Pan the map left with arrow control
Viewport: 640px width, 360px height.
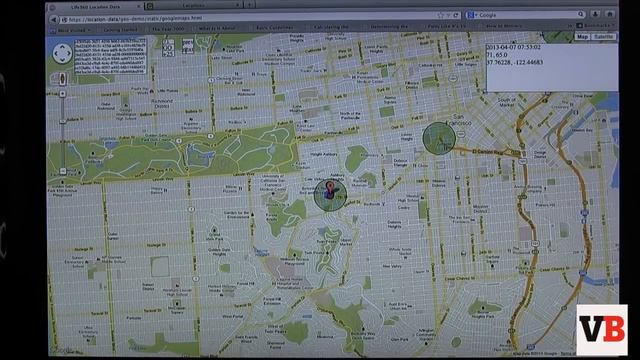pyautogui.click(x=56, y=54)
